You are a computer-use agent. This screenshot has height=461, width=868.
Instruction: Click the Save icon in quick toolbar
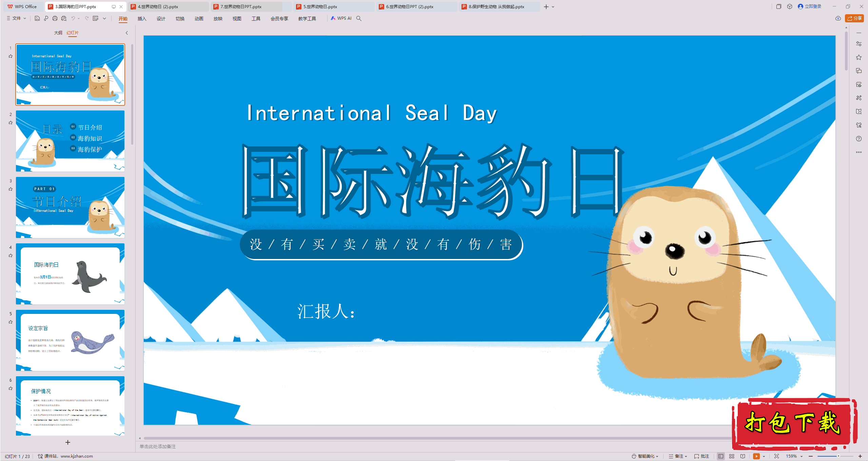(x=37, y=18)
